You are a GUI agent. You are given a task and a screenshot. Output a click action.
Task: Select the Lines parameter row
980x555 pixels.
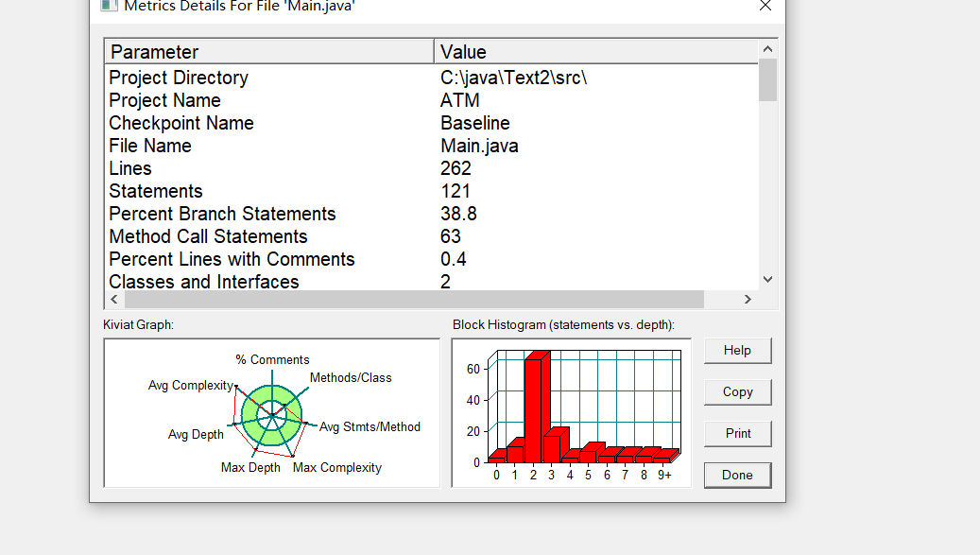(432, 168)
